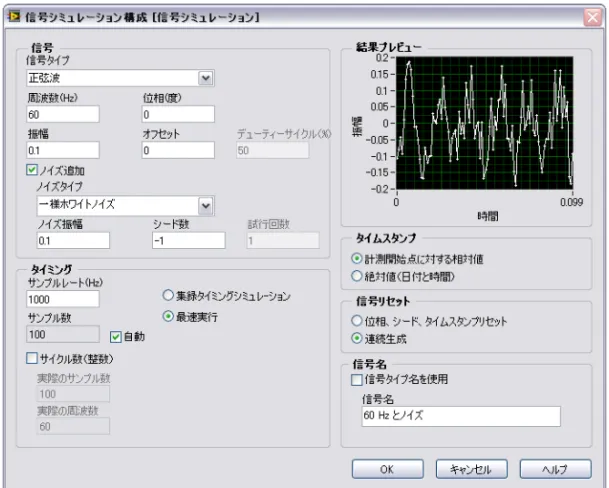609x488 pixels.
Task: Click the サンプルレート(Hz) field showing 1000
Action: (63, 299)
